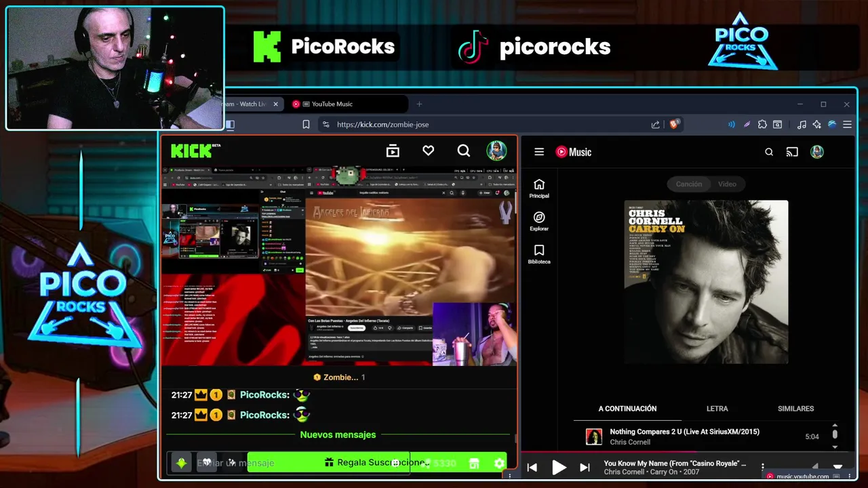Open Kick following heart icon
868x488 pixels.
click(x=428, y=151)
